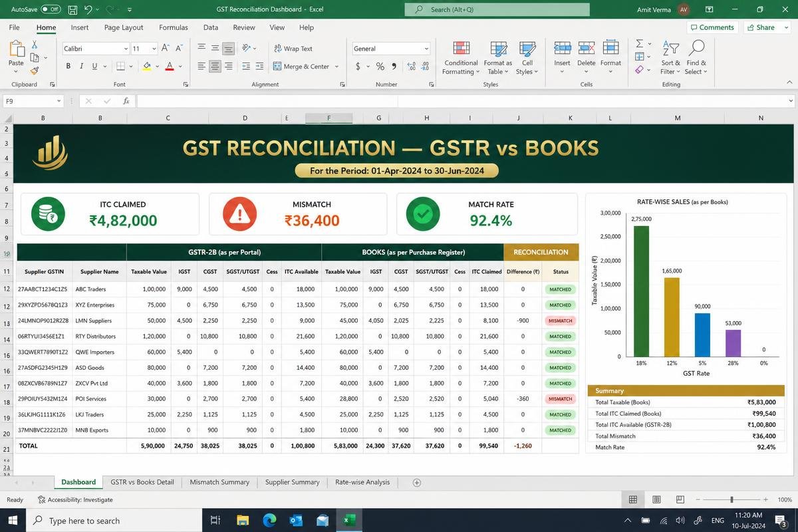Toggle Wrap Text
798x532 pixels.
[x=293, y=49]
